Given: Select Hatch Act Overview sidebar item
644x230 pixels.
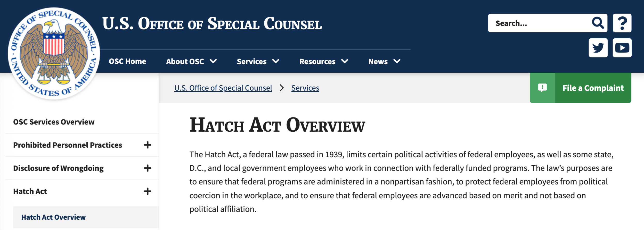Looking at the screenshot, I should 53,217.
